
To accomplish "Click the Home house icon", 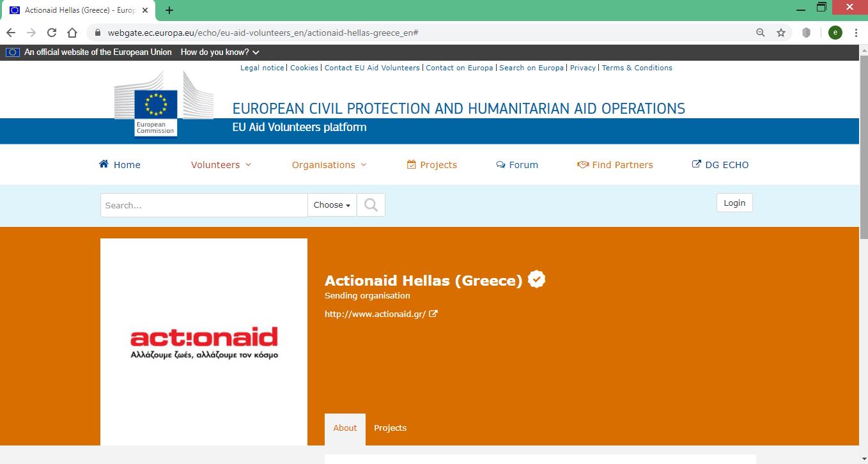I will (104, 164).
